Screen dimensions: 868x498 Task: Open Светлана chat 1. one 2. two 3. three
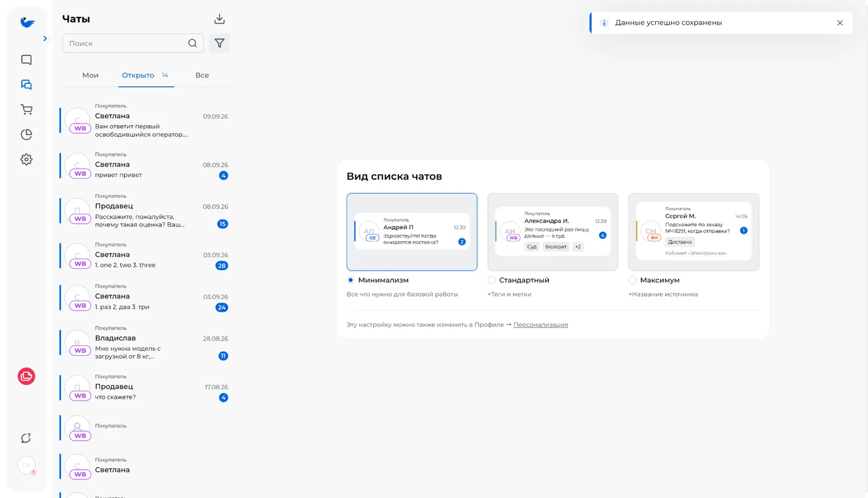tap(145, 256)
